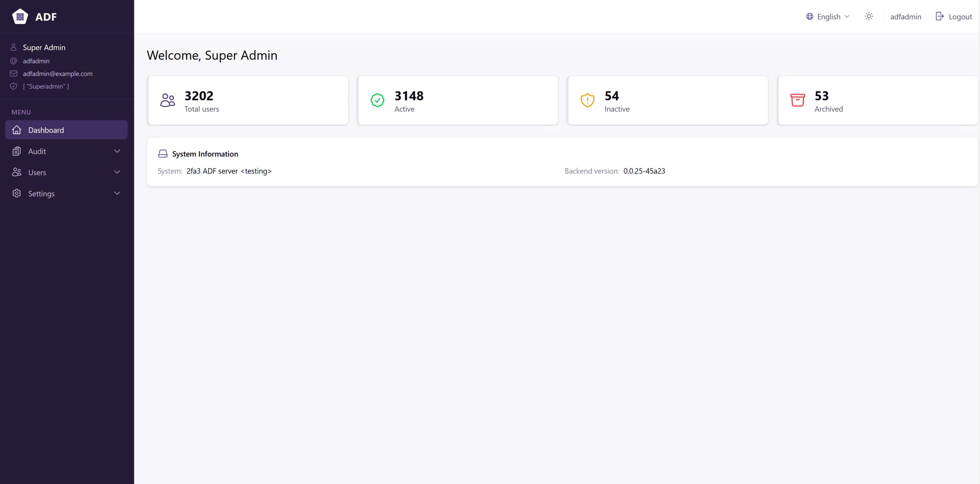Screen dimensions: 980x484
Task: Click the adfadmin username in the header
Action: point(906,16)
